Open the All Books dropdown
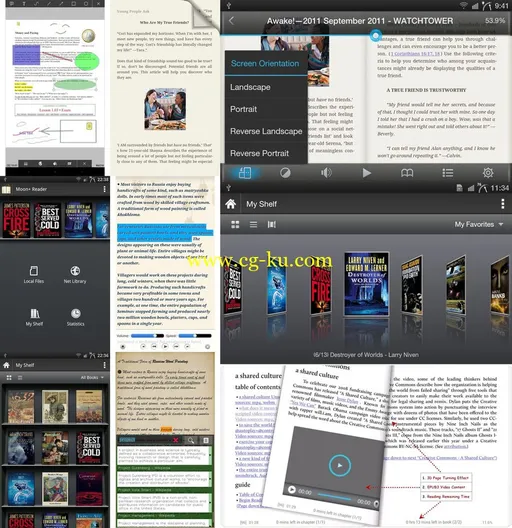Screen dimensions: 512x528 click(92, 378)
